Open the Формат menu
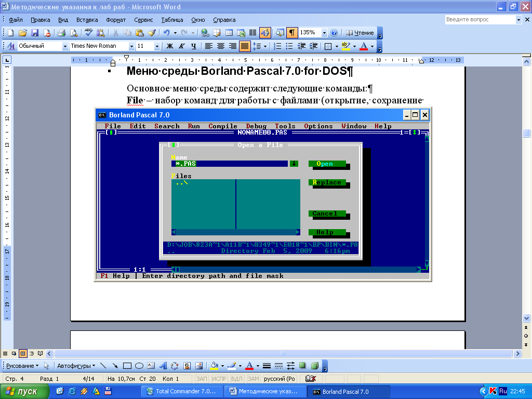Image resolution: width=532 pixels, height=399 pixels. [x=116, y=20]
